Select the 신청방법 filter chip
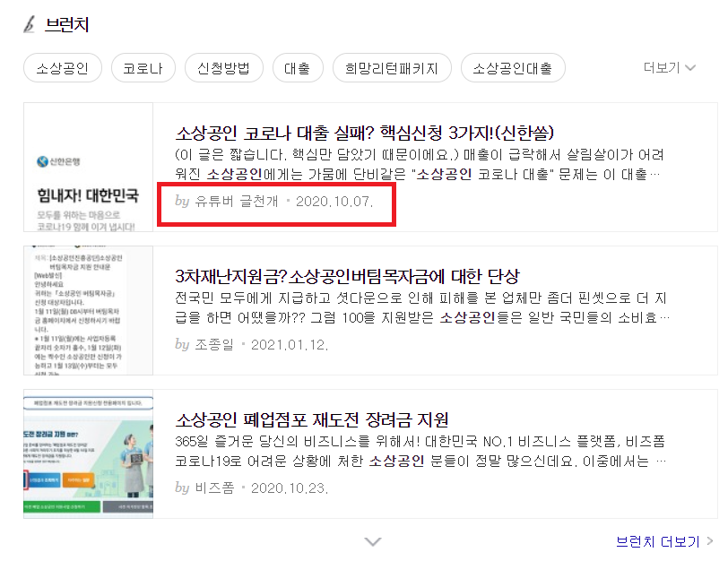This screenshot has width=728, height=561. pos(223,66)
